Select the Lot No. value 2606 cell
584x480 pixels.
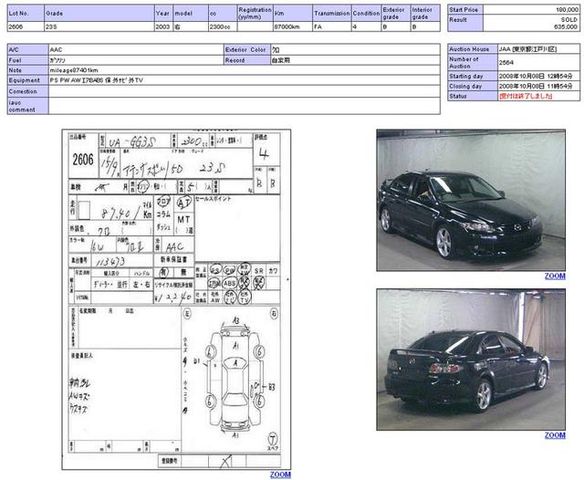[26, 27]
